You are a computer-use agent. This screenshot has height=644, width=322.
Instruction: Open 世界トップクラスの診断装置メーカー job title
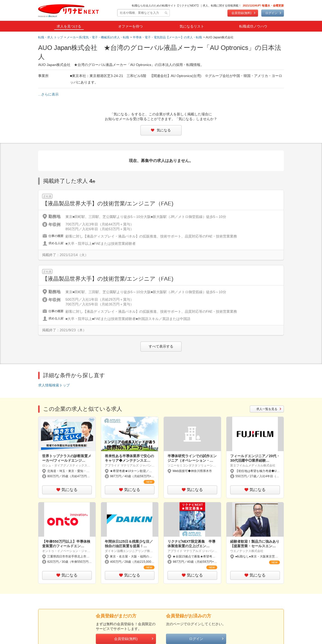(67, 458)
